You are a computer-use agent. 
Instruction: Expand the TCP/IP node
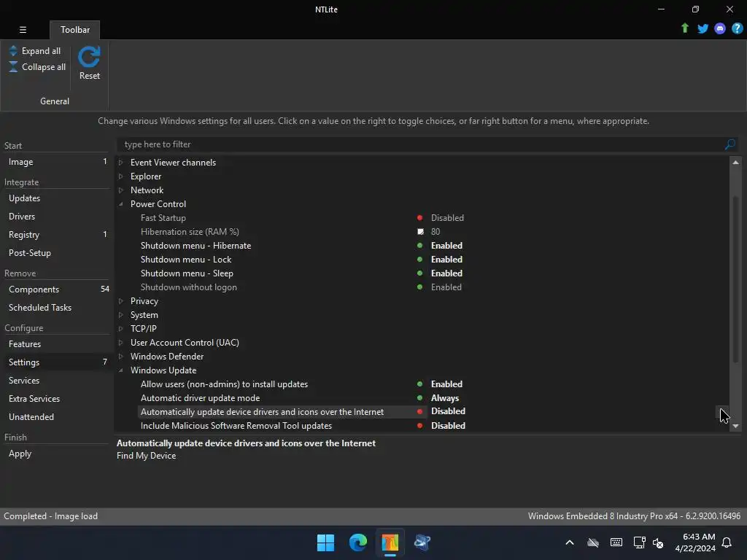(x=121, y=329)
